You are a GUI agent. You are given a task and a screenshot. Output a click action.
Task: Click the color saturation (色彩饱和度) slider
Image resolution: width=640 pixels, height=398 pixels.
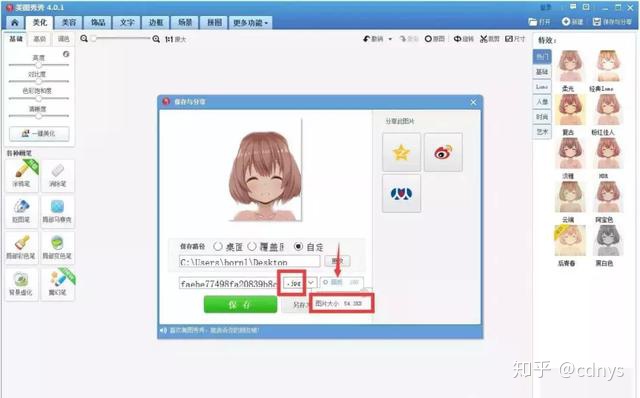[x=39, y=98]
